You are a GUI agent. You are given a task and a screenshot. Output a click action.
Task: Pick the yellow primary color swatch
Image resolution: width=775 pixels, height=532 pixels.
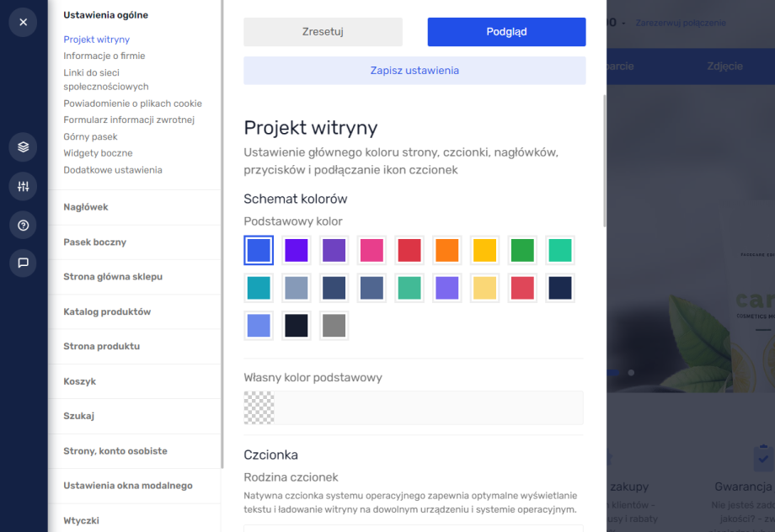(484, 250)
